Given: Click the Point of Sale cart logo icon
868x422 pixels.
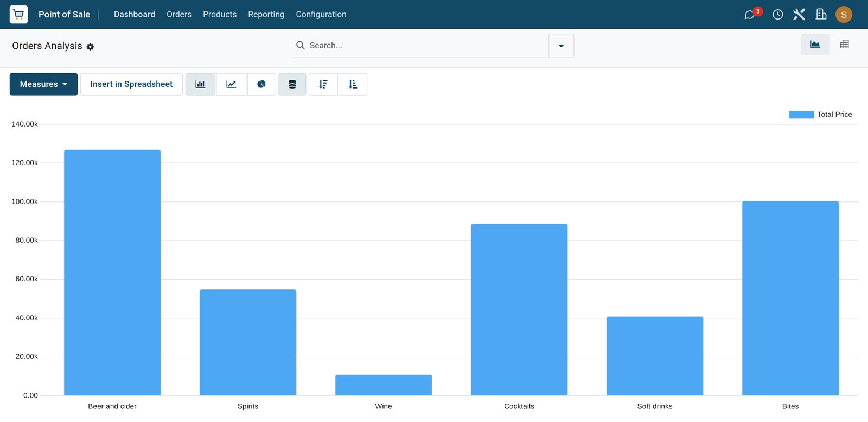Looking at the screenshot, I should click(18, 14).
